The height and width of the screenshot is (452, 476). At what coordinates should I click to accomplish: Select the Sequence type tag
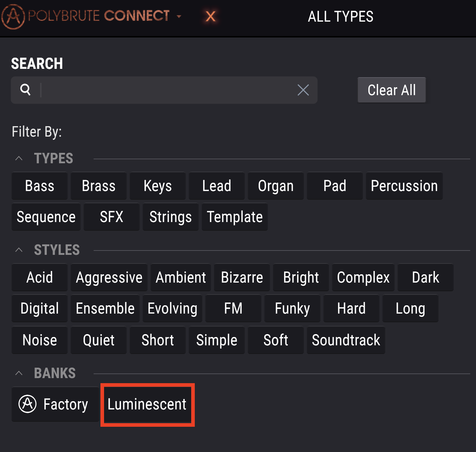coord(46,217)
